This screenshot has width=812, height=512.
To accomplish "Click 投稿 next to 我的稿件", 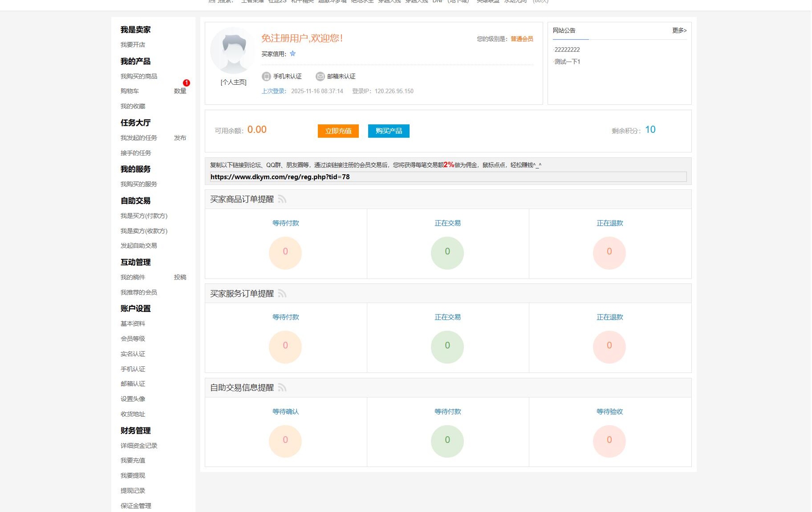I will coord(180,278).
